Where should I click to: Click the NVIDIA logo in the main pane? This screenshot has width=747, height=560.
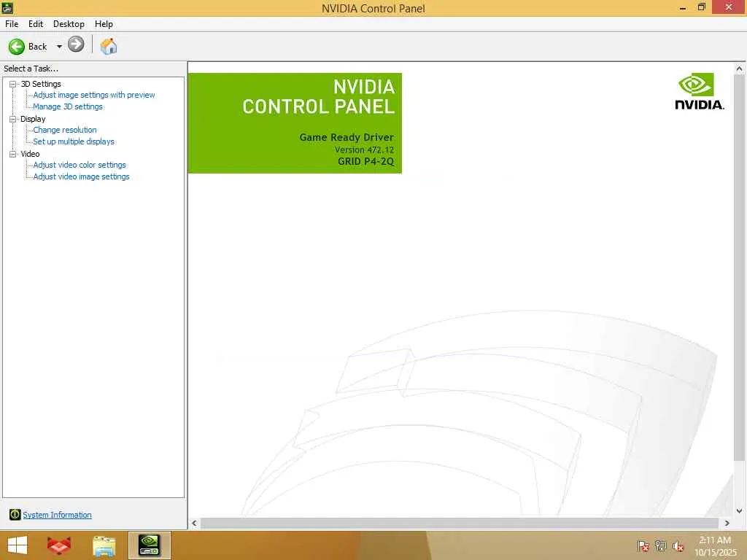coord(700,91)
